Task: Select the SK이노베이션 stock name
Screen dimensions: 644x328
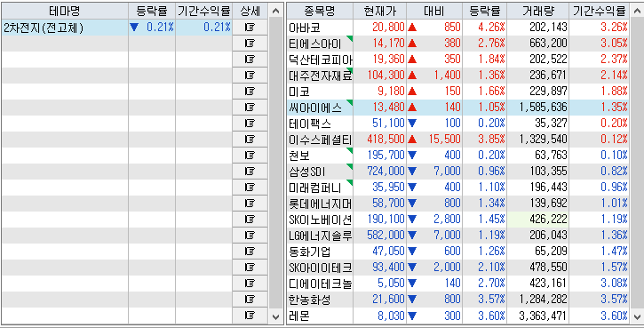Action: (321, 220)
